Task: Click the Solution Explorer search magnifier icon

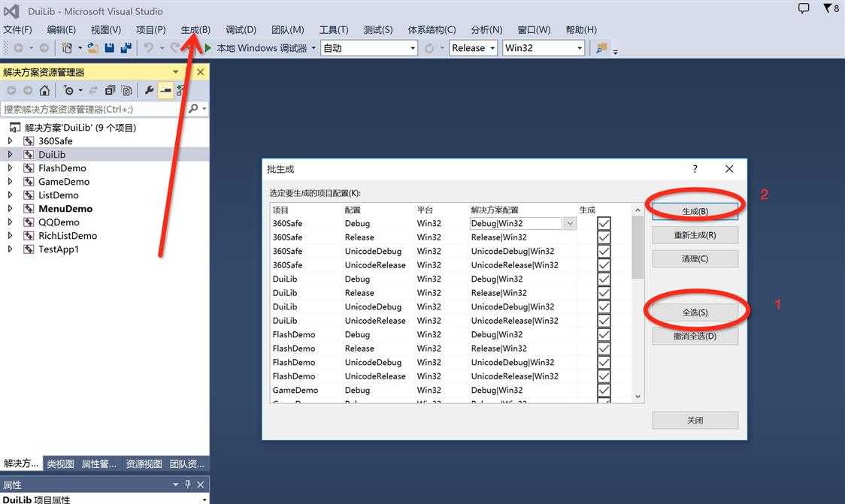Action: (193, 109)
